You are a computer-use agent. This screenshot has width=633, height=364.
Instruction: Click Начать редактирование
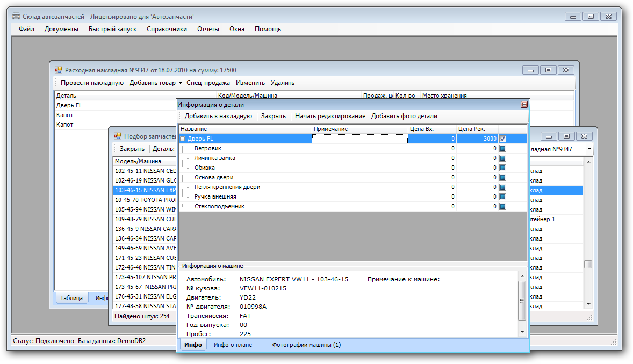330,116
